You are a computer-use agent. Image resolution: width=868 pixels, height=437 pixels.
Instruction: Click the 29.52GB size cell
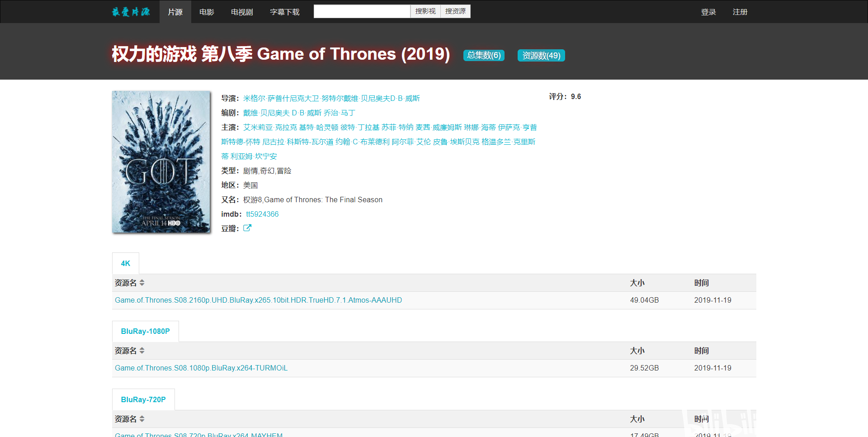(x=644, y=368)
